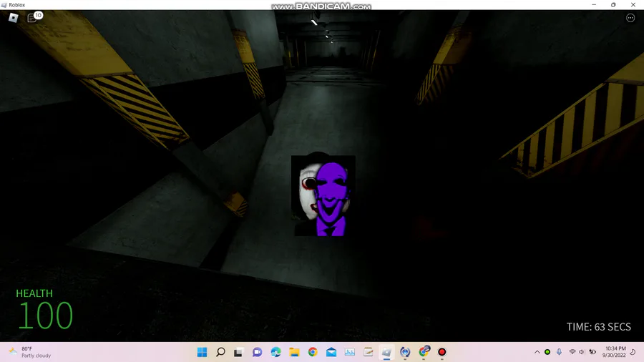The height and width of the screenshot is (362, 644).
Task: Open the second Chrome profile taskbar icon
Action: point(424,352)
